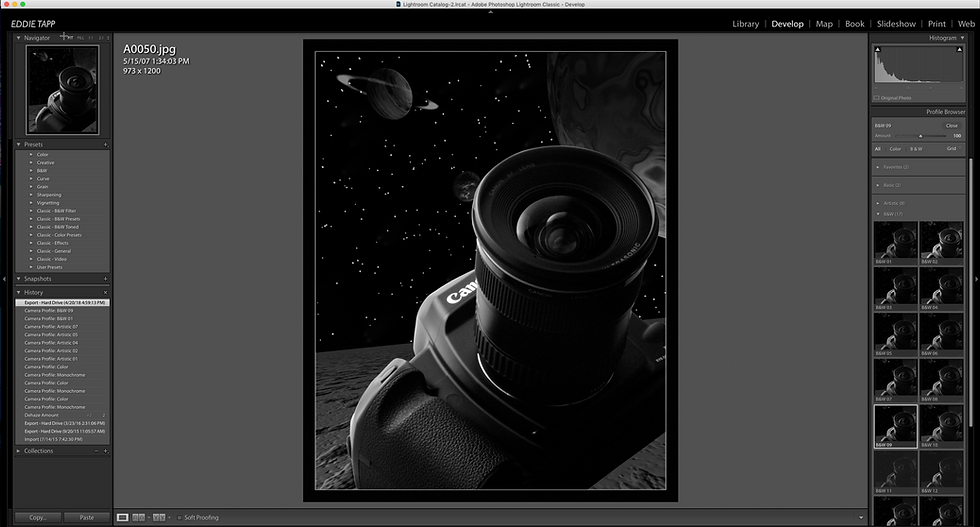Viewport: 980px width, 527px height.
Task: Switch to the Book module
Action: pos(854,24)
